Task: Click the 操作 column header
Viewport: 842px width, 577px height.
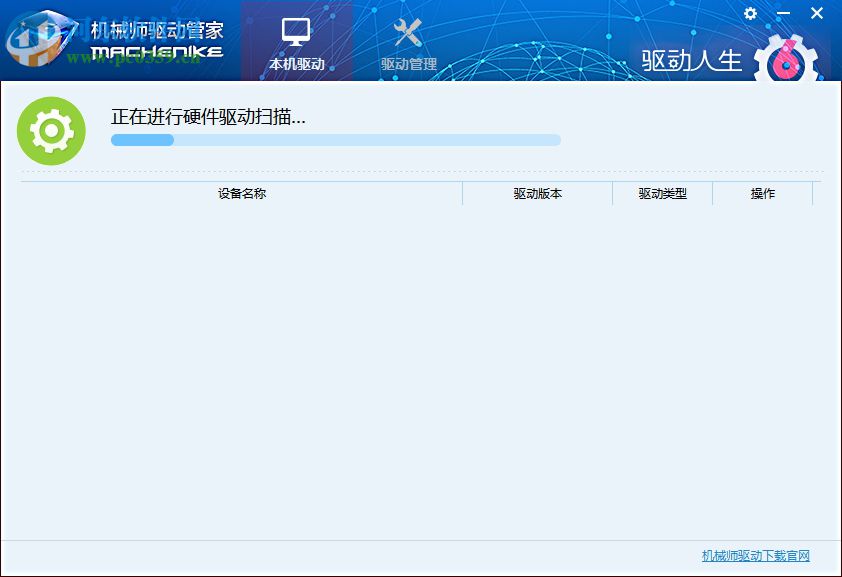Action: [x=763, y=194]
